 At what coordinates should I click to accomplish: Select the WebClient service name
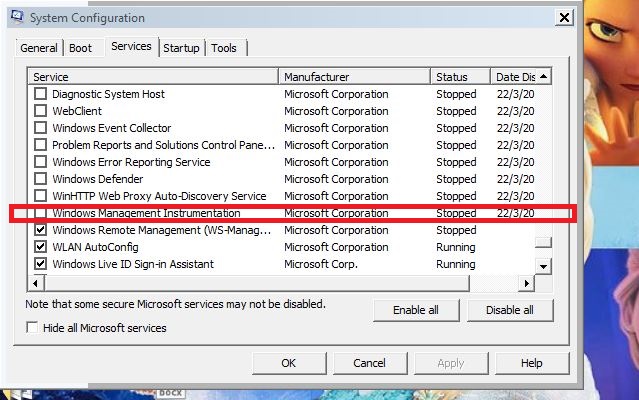[x=77, y=111]
